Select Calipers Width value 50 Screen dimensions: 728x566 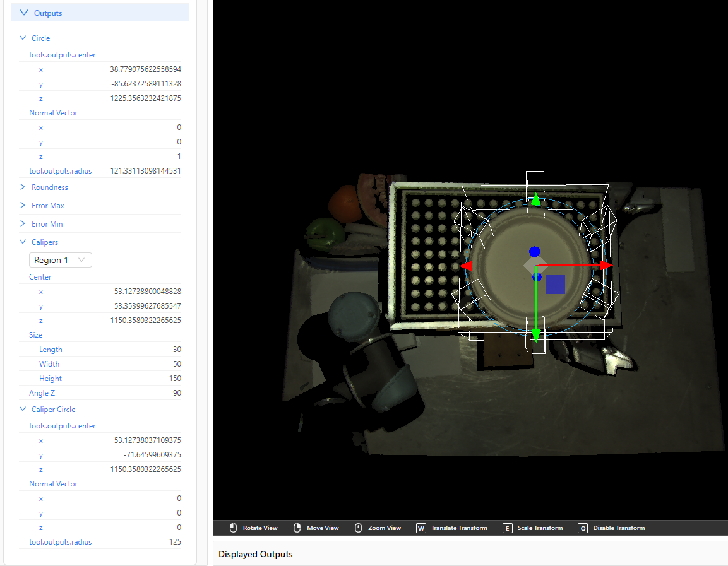tap(177, 363)
